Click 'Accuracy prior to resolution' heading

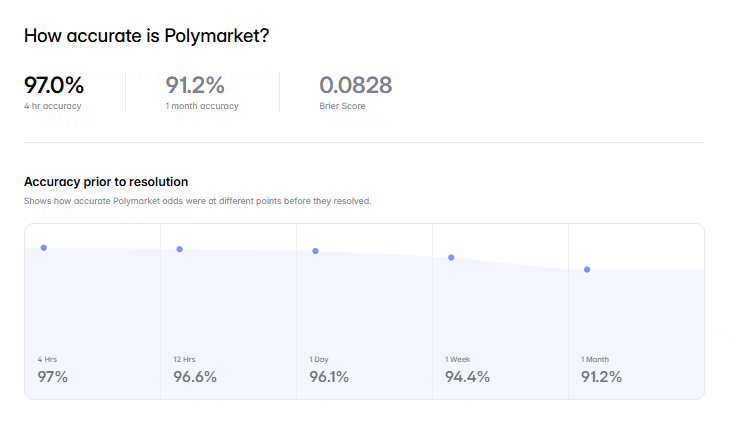[x=106, y=182]
